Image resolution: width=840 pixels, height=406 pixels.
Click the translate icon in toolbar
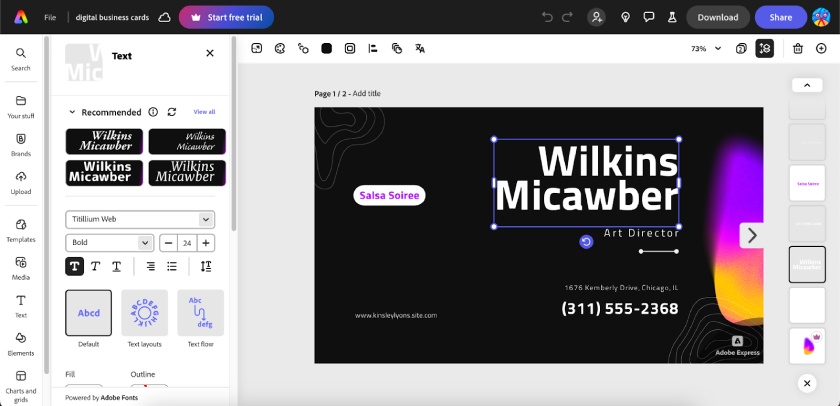pyautogui.click(x=420, y=48)
